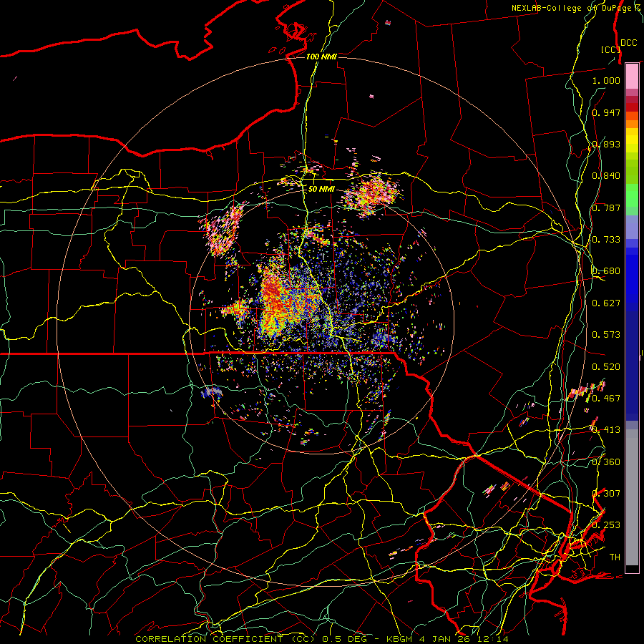Click the KBGM station identifier
The image size is (644, 644).
pos(400,639)
